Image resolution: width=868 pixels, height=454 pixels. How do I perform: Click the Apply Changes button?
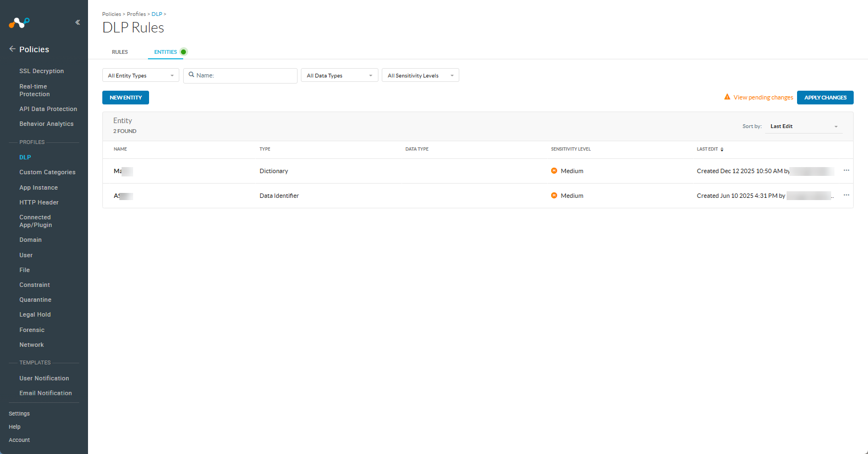(x=825, y=97)
